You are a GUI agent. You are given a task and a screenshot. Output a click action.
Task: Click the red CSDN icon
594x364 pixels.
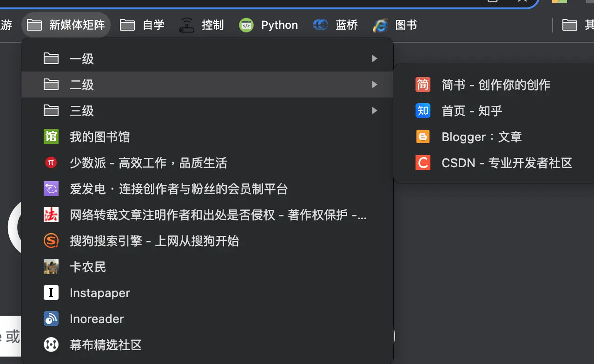coord(422,162)
